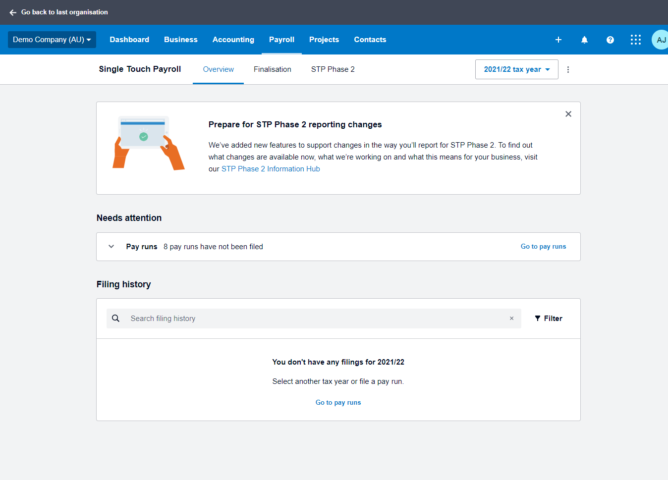Image resolution: width=668 pixels, height=480 pixels.
Task: Open the AJ user avatar
Action: (660, 40)
